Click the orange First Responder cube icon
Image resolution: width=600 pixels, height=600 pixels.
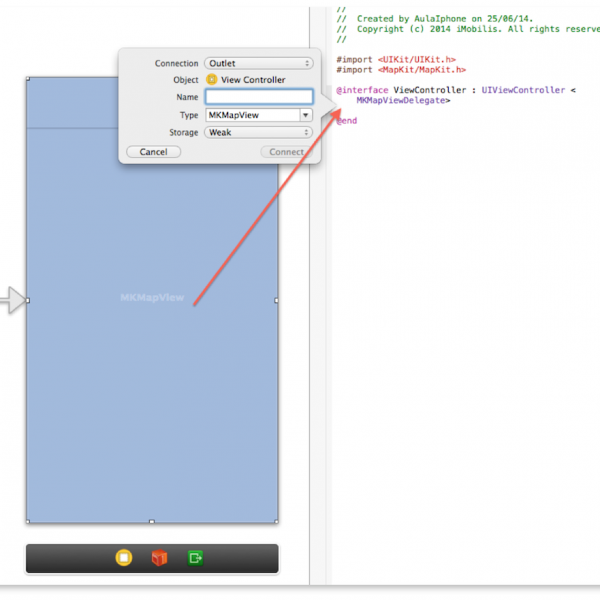[x=159, y=558]
